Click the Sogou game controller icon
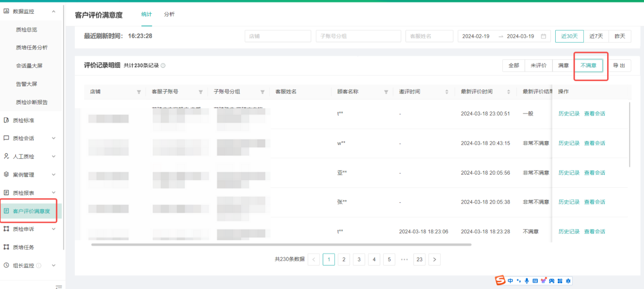The image size is (644, 289). (x=552, y=281)
